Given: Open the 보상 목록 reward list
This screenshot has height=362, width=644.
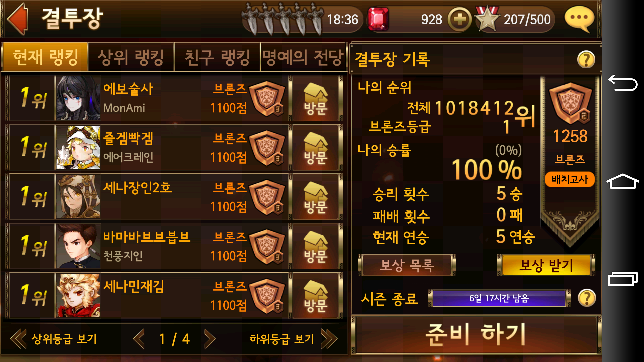Looking at the screenshot, I should pos(407,265).
